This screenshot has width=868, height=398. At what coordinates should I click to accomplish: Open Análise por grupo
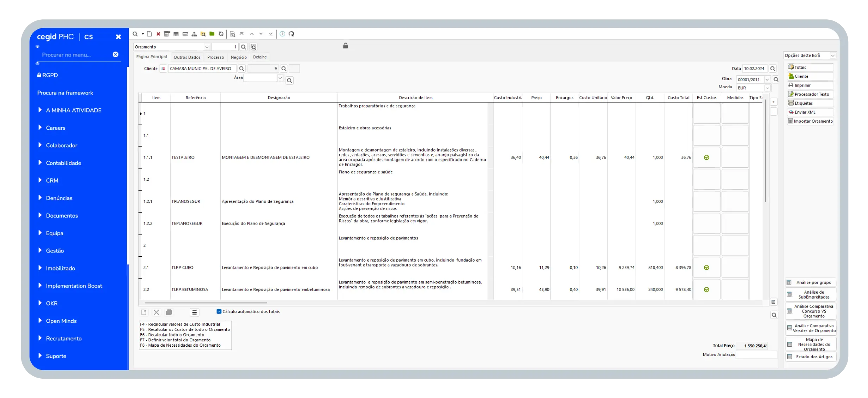(810, 282)
